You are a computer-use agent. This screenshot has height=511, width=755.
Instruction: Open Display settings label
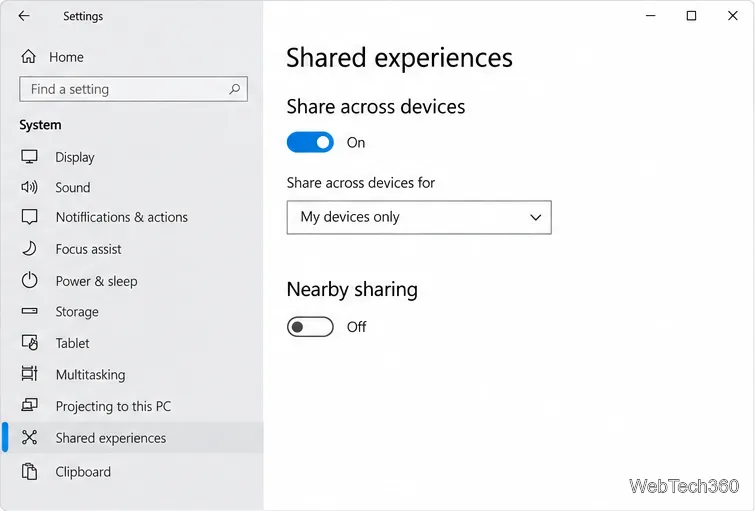pos(75,157)
